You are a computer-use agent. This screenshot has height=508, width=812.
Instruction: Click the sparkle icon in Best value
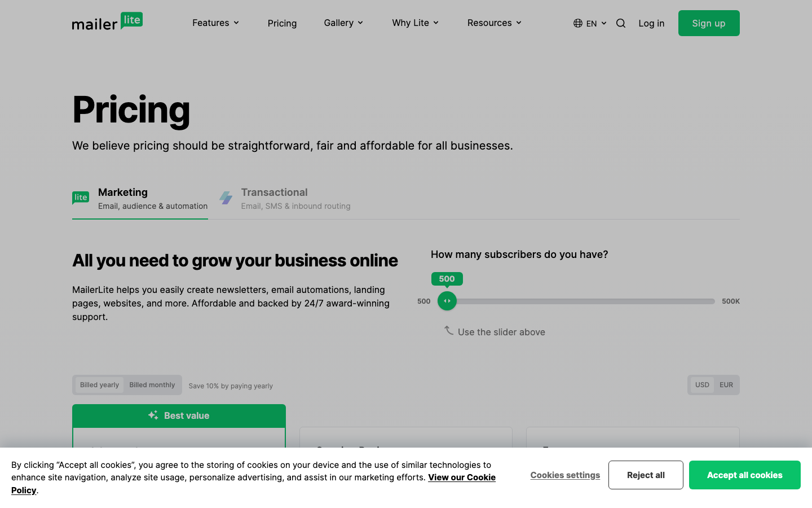[x=153, y=415]
